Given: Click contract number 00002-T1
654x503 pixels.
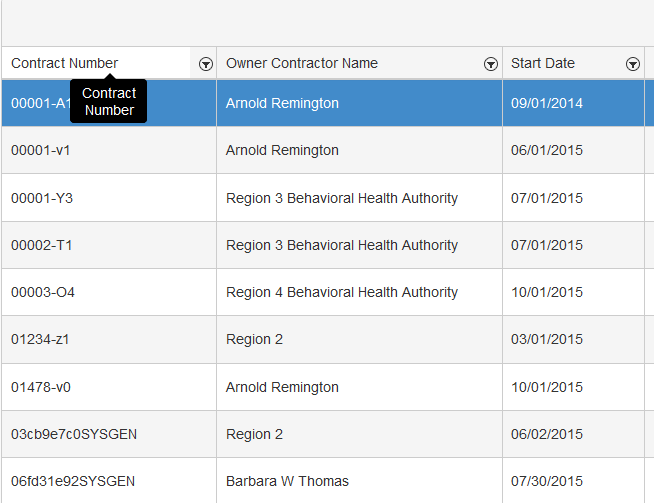Looking at the screenshot, I should click(41, 245).
